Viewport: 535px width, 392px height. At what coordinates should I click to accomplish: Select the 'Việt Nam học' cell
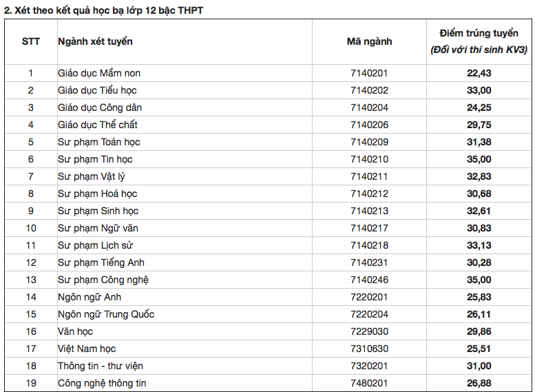pos(87,349)
